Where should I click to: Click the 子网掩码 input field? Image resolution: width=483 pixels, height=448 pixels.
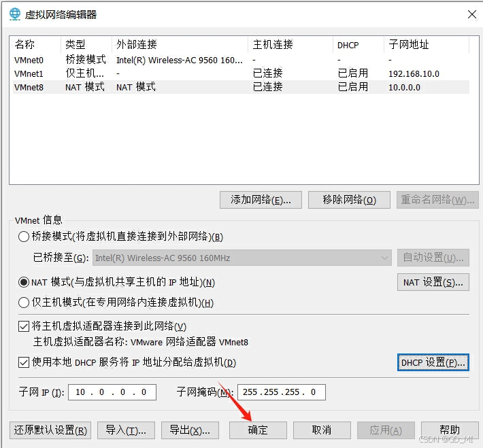click(282, 392)
